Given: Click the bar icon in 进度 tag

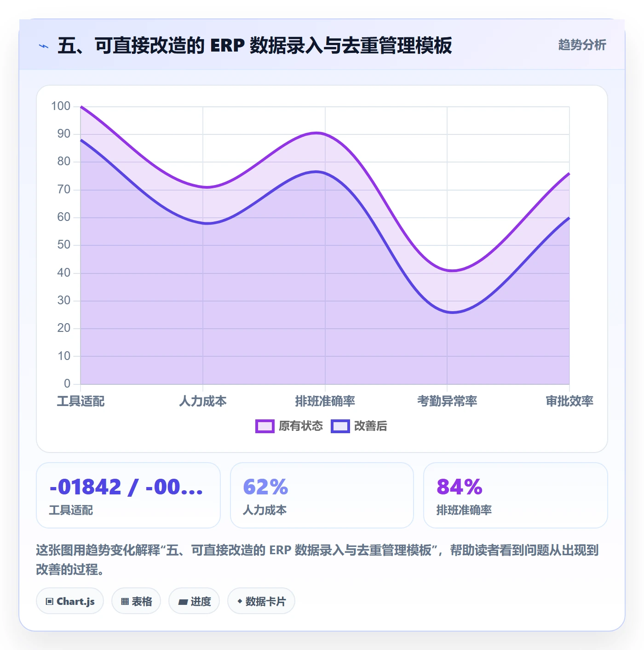Looking at the screenshot, I should pos(183,602).
